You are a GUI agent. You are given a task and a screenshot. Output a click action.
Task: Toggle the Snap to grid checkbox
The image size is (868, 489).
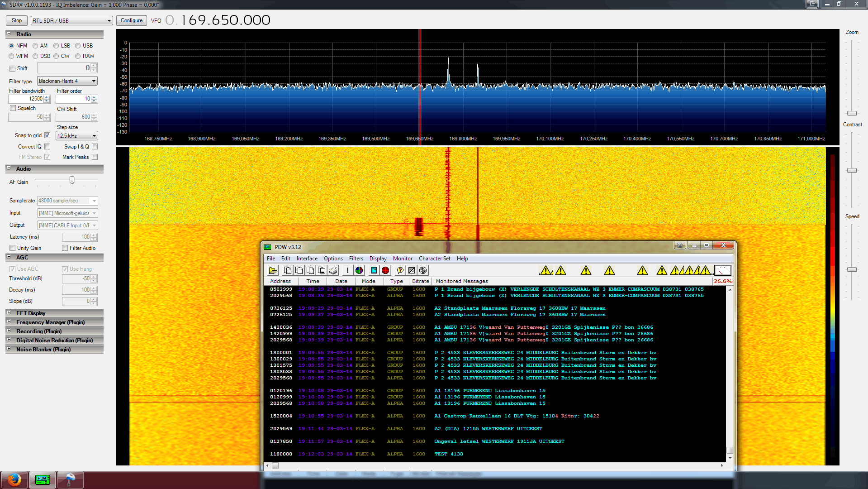(x=47, y=135)
